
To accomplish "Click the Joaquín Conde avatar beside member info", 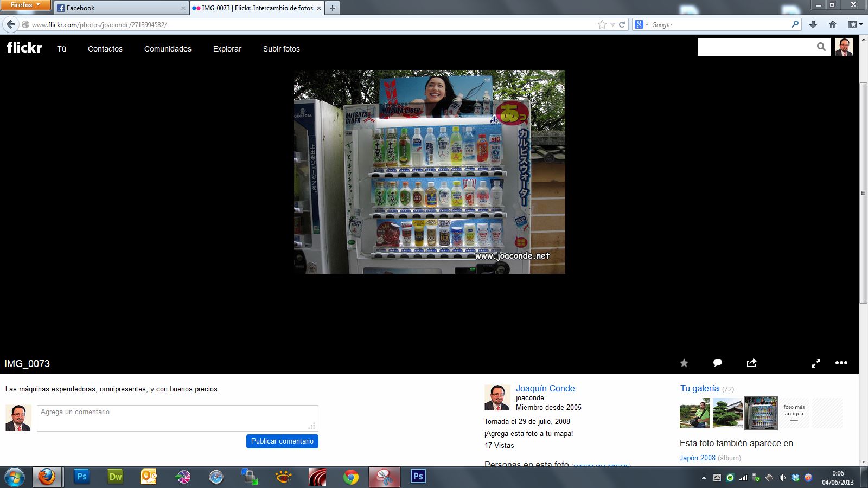I will coord(497,397).
